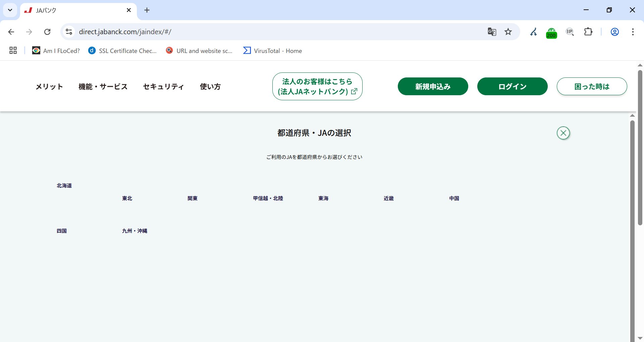Select the 東北 region

click(x=127, y=198)
